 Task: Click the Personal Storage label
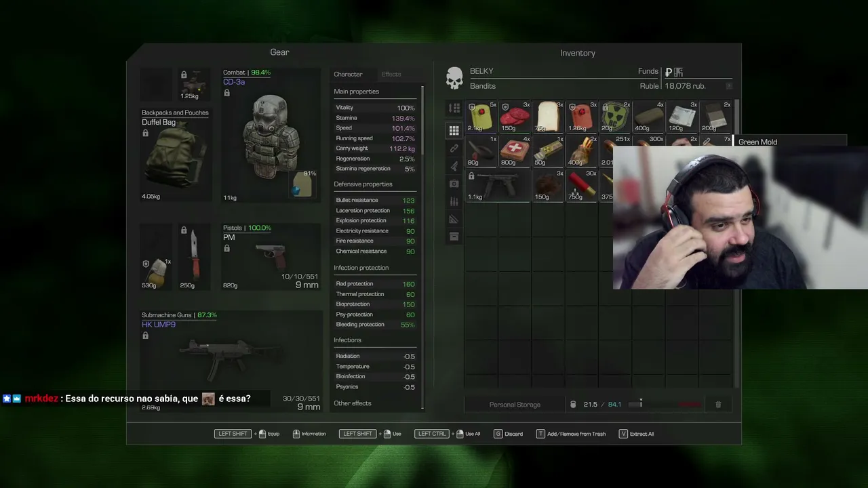click(x=515, y=405)
